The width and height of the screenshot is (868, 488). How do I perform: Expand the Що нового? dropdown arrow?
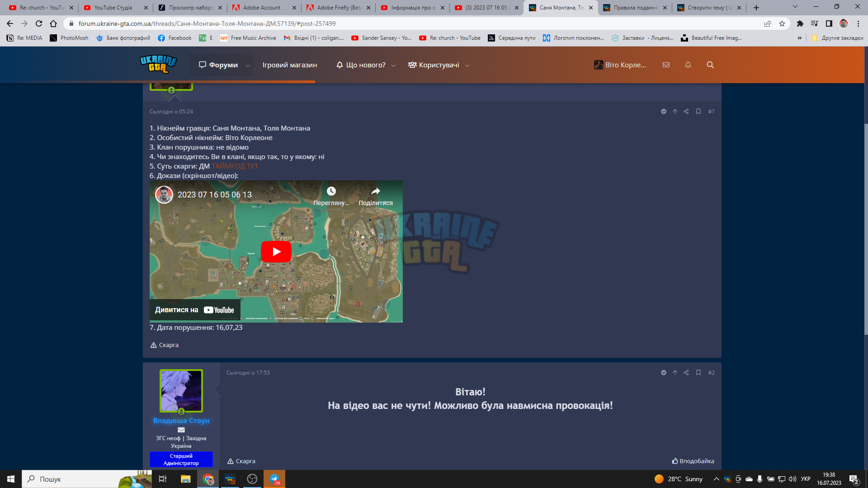point(393,66)
